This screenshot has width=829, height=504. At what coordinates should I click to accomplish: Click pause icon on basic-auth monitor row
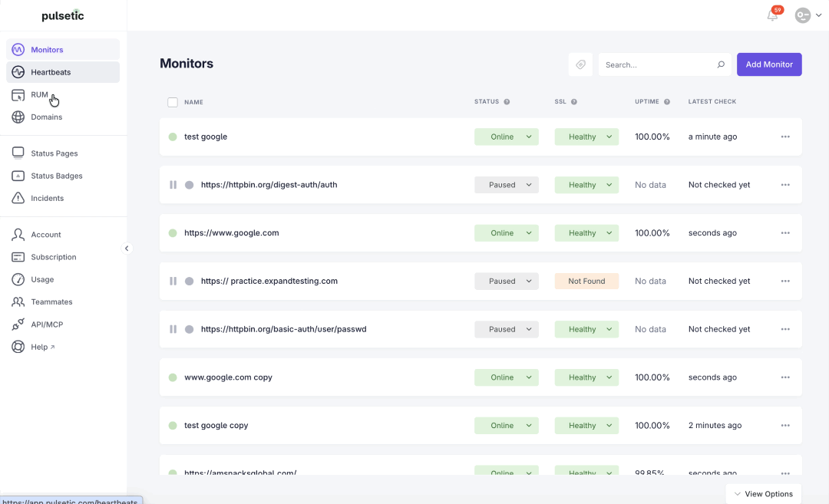[x=173, y=329]
